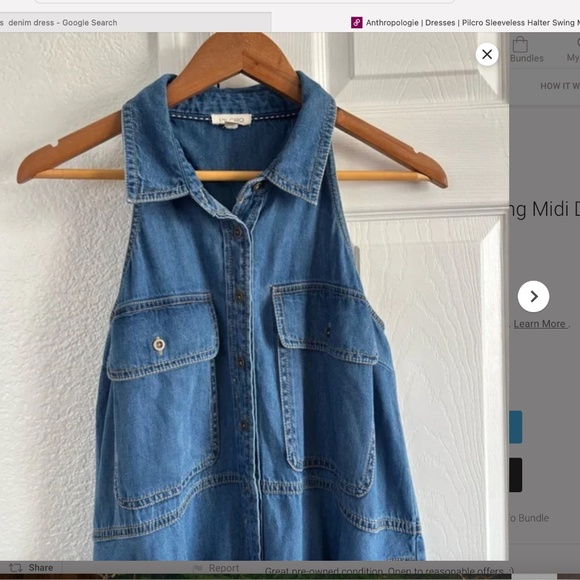
Task: Open the HOW IT WORKS menu item
Action: (560, 86)
